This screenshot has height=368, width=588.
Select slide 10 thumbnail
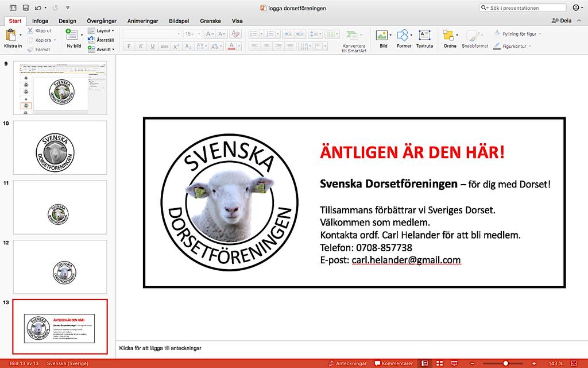(60, 148)
